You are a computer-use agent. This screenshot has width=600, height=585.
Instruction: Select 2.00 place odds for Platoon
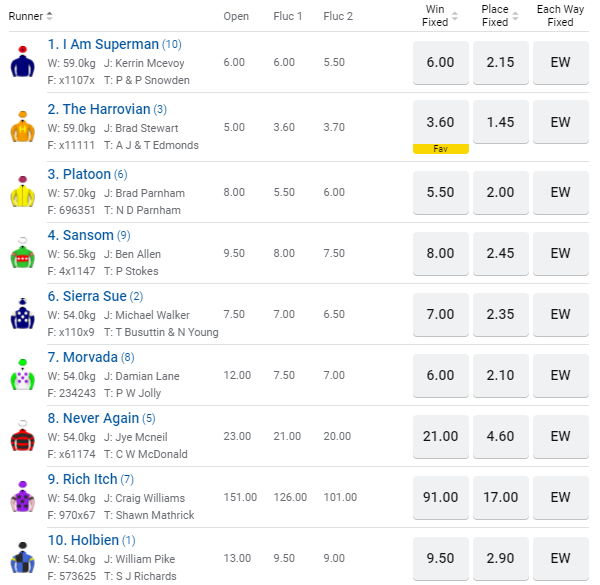(x=500, y=192)
